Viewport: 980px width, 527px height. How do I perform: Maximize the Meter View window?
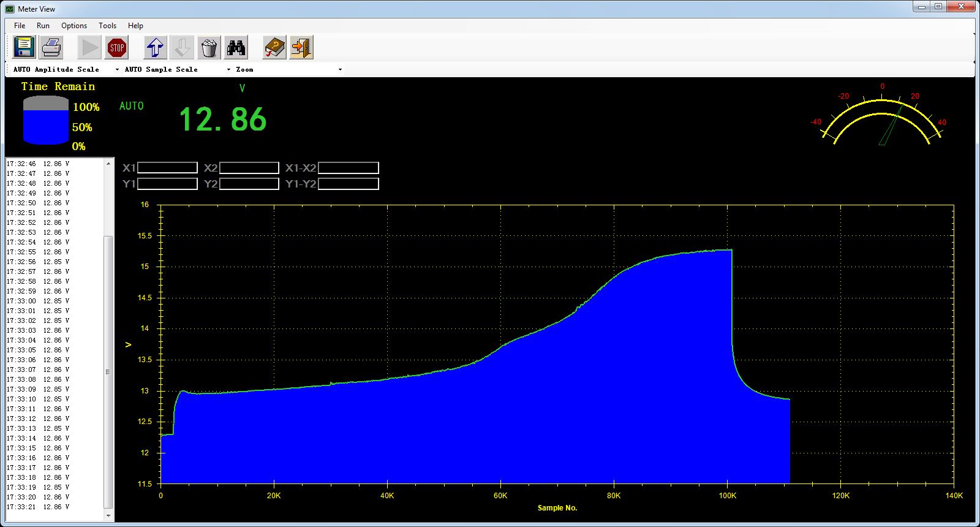(x=938, y=7)
